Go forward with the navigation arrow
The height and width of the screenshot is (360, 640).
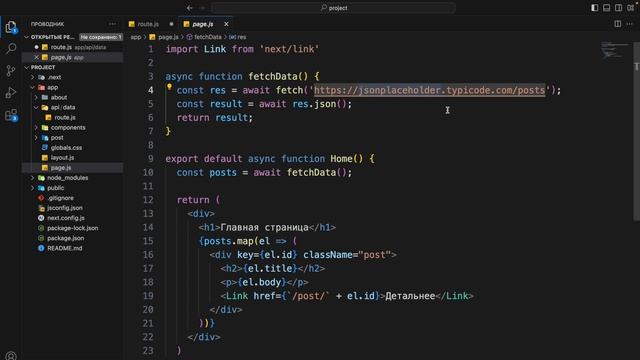coord(202,8)
